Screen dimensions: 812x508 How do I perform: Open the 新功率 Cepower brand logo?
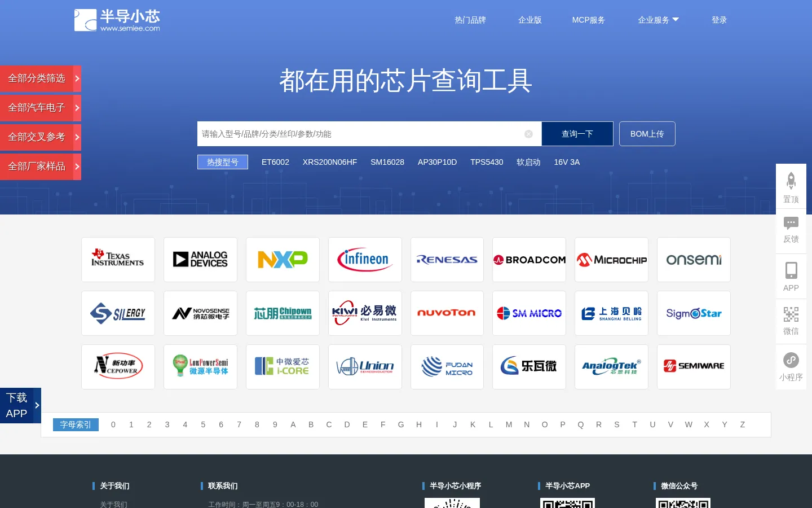click(118, 367)
